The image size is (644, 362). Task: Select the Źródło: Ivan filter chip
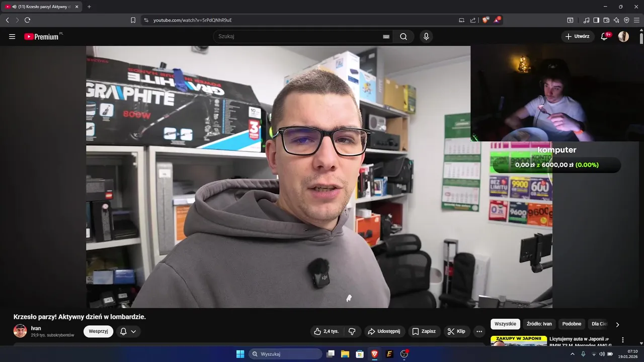[539, 324]
